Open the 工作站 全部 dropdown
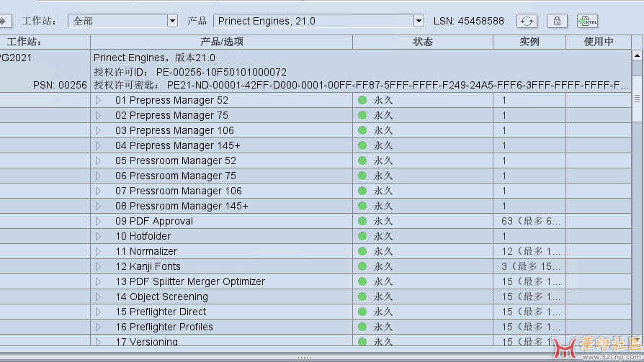644x362 pixels. coord(172,21)
